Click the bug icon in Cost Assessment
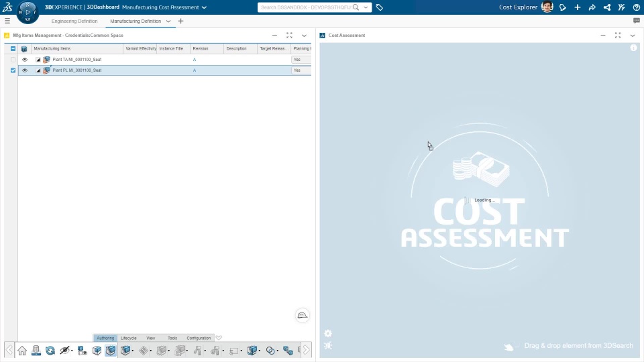644x362 pixels. click(x=328, y=346)
